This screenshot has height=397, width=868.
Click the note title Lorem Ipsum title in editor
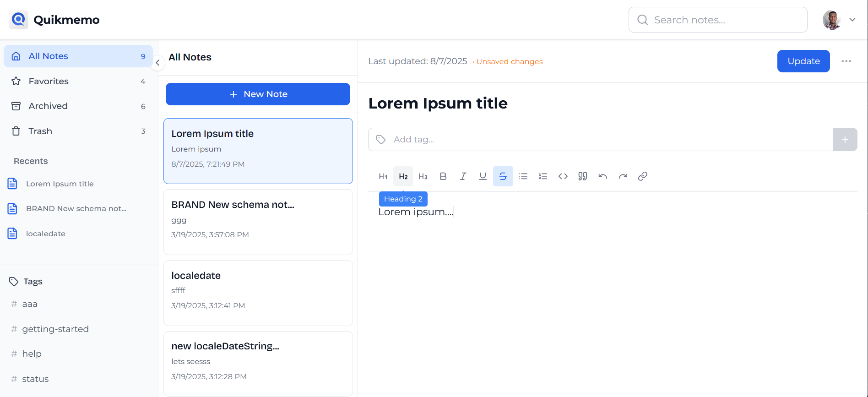(438, 103)
